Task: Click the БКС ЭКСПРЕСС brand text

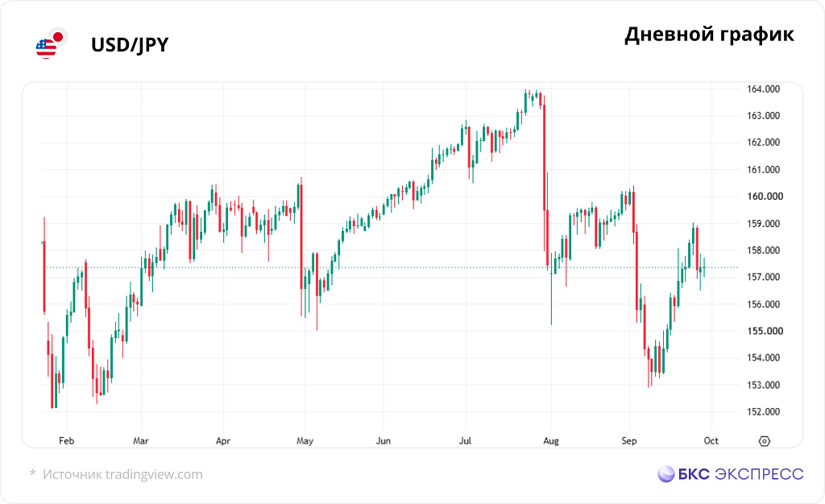Action: coord(740,473)
